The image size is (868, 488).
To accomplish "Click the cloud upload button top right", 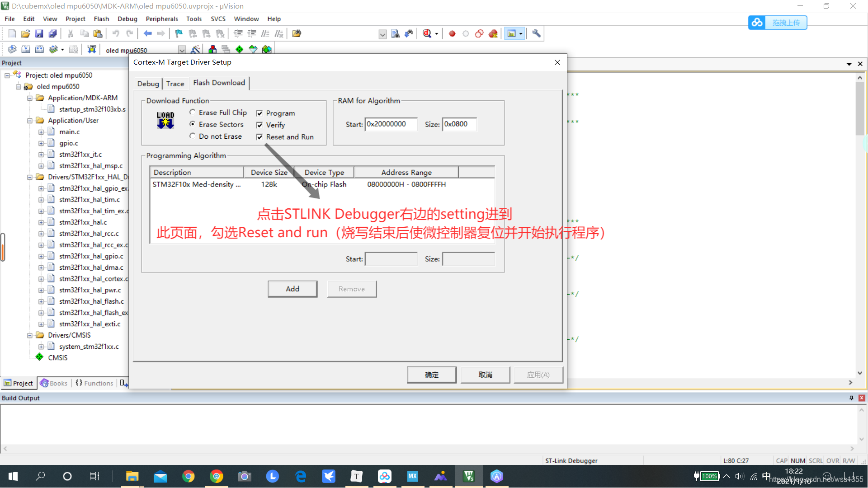I will pos(778,23).
